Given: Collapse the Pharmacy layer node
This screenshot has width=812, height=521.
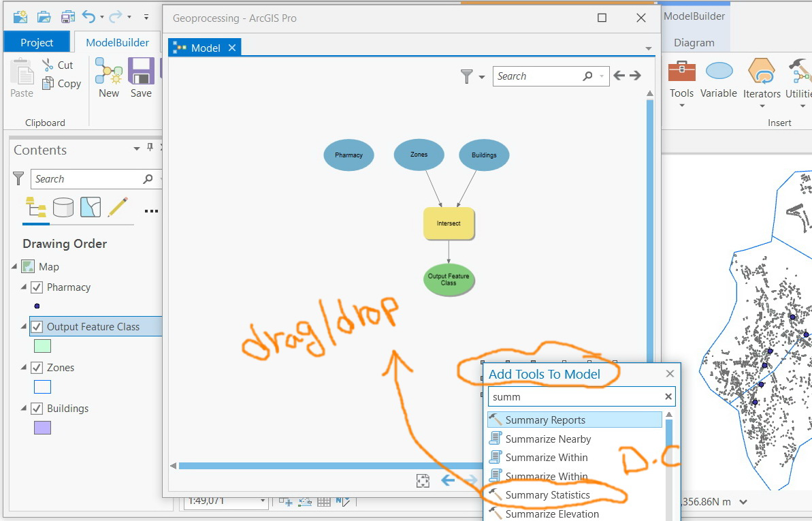Looking at the screenshot, I should [23, 287].
